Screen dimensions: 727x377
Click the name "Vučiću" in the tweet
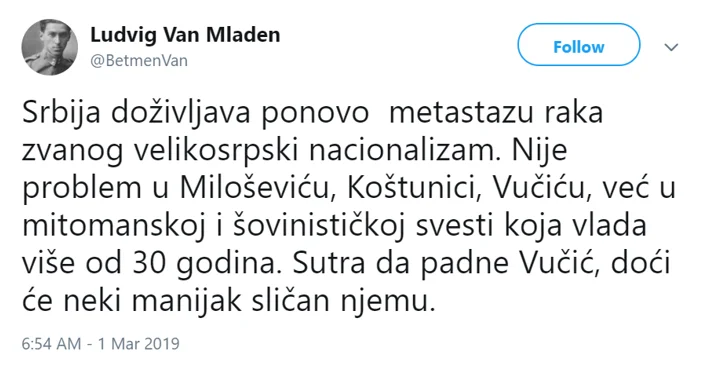point(542,189)
